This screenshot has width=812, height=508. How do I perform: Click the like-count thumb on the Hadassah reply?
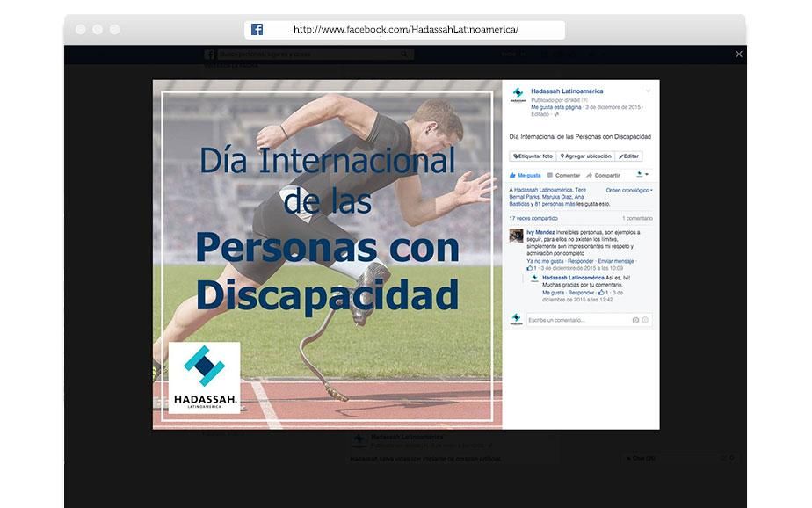[x=602, y=293]
